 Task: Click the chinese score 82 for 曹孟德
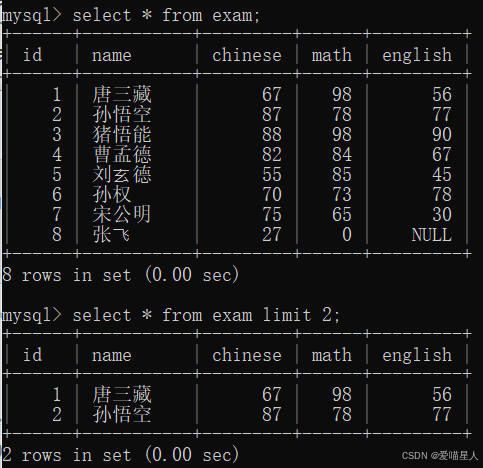pos(272,155)
